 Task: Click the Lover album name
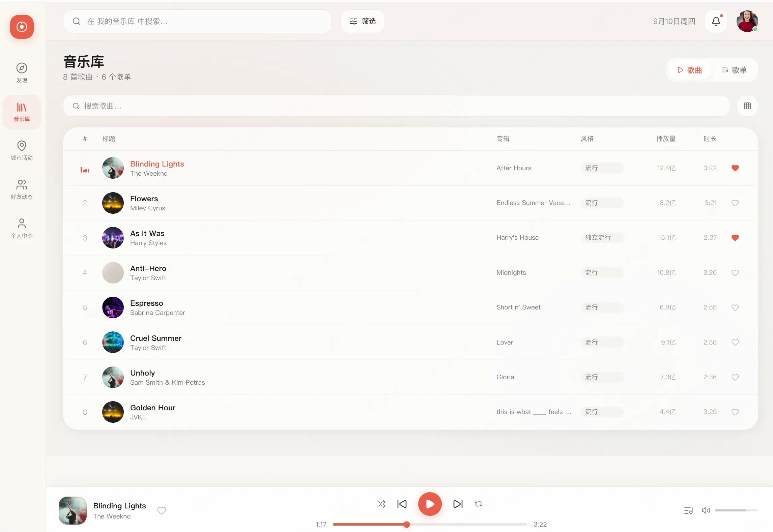(505, 342)
